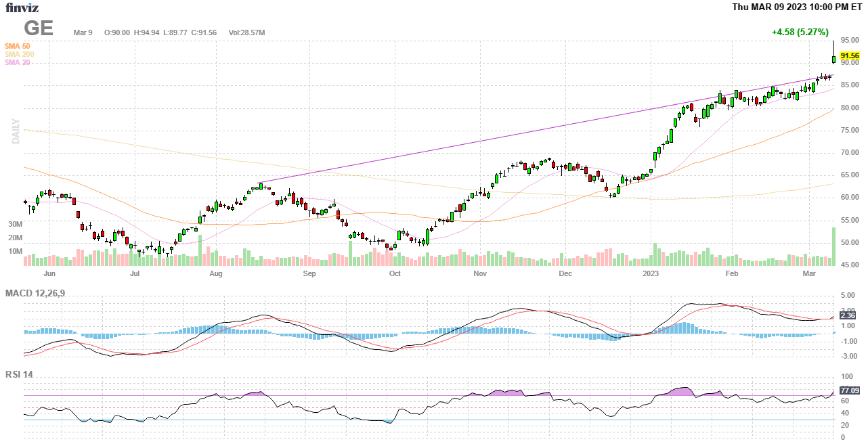Click the RSI 77.09 value badge
Image resolution: width=868 pixels, height=448 pixels.
[x=849, y=390]
